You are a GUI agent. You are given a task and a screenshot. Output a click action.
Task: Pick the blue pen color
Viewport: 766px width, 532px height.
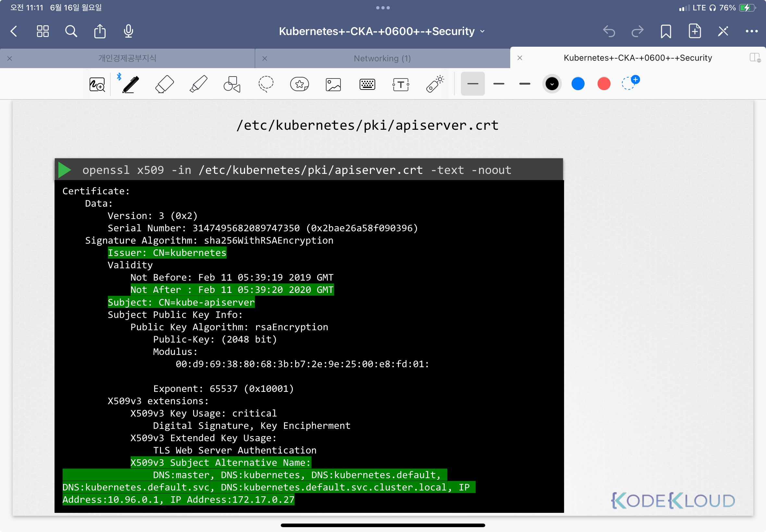point(578,84)
